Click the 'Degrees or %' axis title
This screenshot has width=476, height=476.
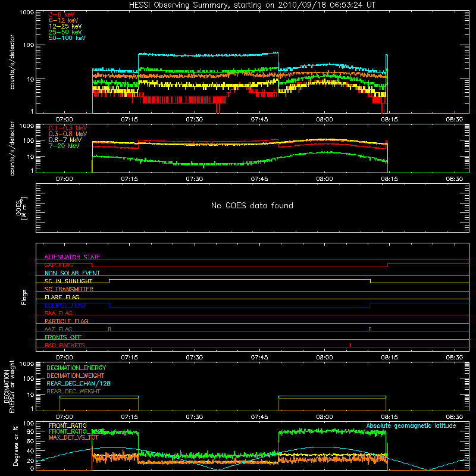[x=15, y=446]
